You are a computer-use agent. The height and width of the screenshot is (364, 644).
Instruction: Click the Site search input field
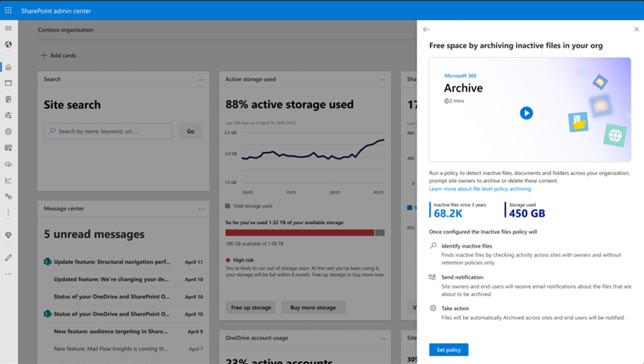pyautogui.click(x=108, y=131)
